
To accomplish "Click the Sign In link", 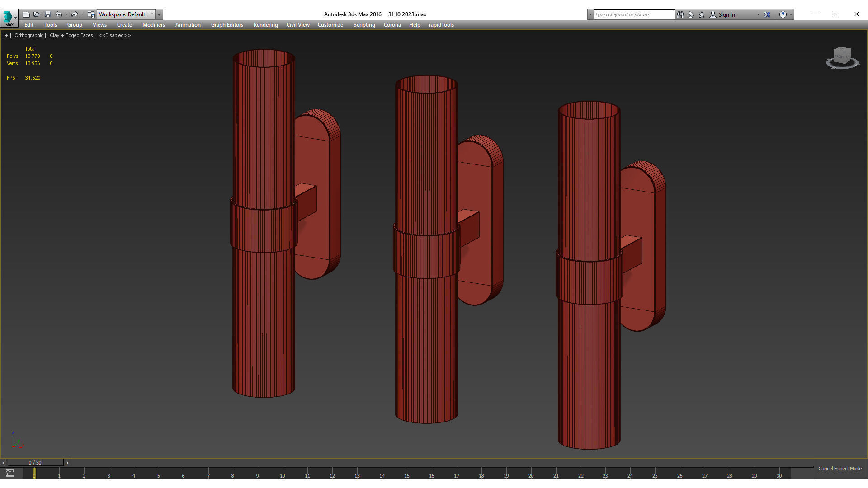I will pyautogui.click(x=726, y=15).
